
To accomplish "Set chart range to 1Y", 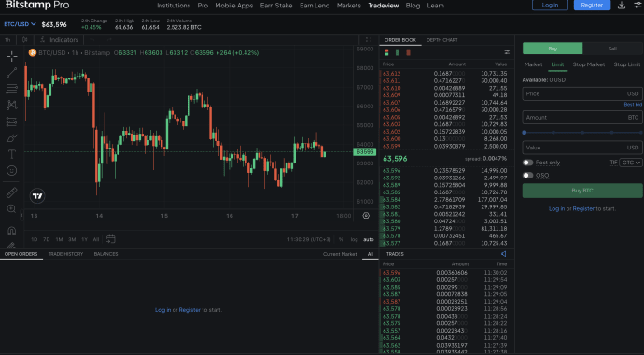I will (x=84, y=239).
